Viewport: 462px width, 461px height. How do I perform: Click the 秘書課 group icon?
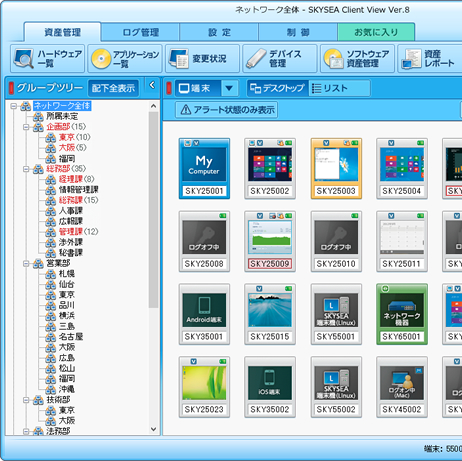pyautogui.click(x=51, y=253)
